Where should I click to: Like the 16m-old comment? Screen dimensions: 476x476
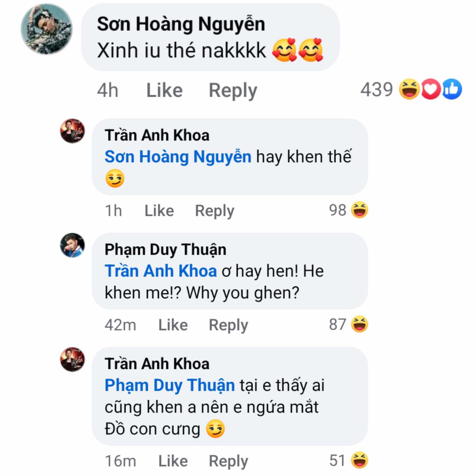point(173,461)
